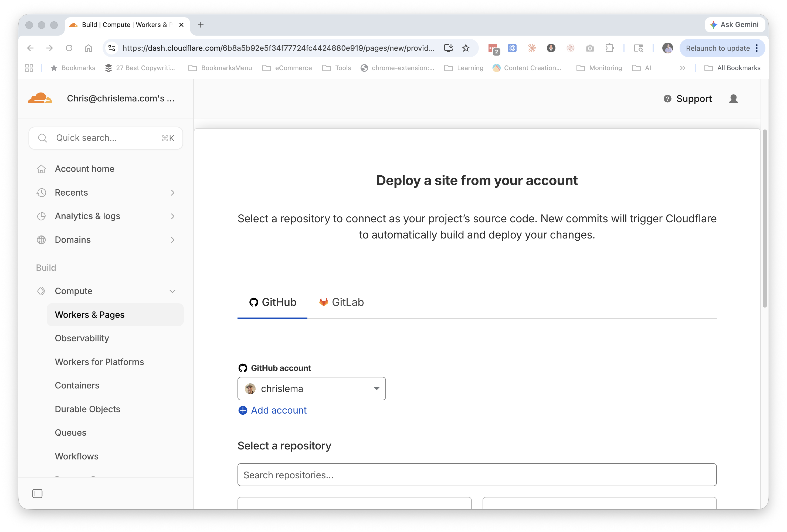787x532 pixels.
Task: Click the Search repositories input field
Action: 476,475
